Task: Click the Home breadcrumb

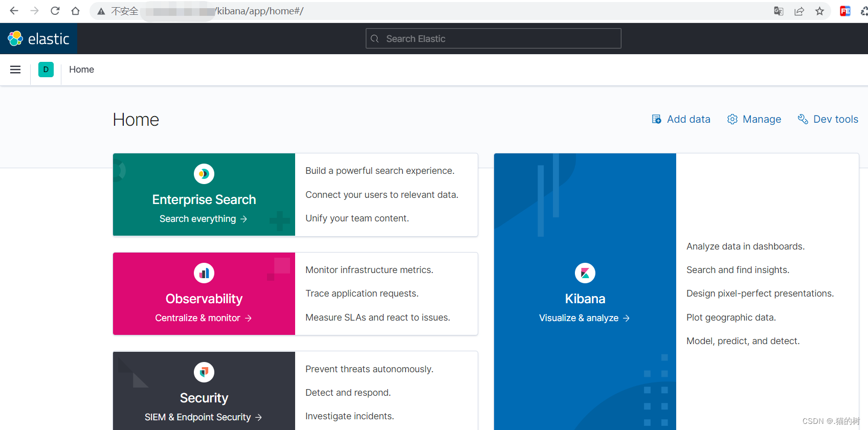Action: tap(81, 70)
